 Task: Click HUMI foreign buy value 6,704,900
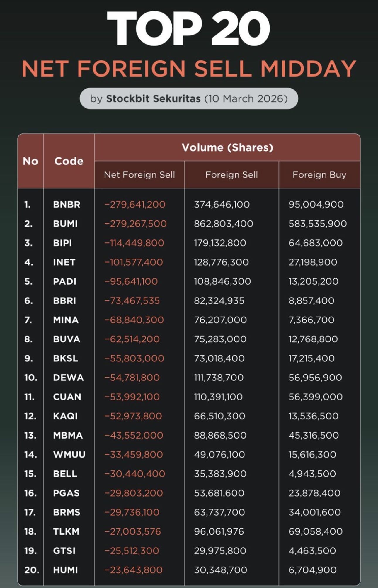click(x=312, y=570)
